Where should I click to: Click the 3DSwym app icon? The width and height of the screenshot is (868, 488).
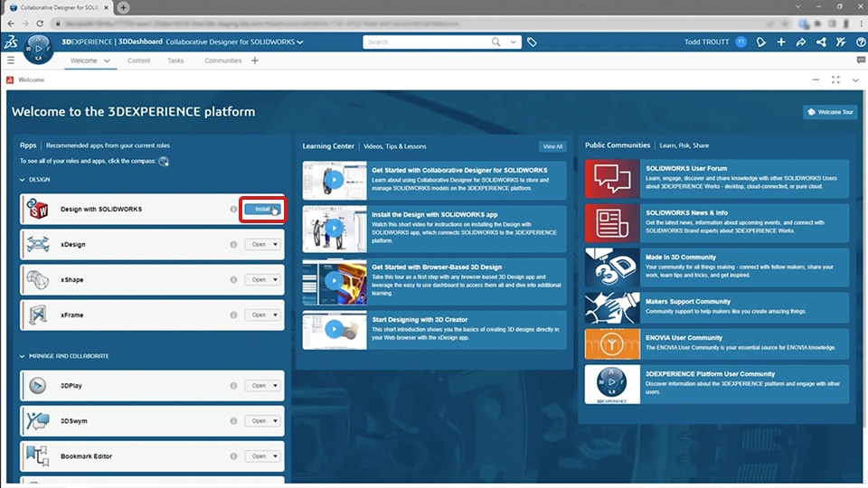click(x=38, y=421)
